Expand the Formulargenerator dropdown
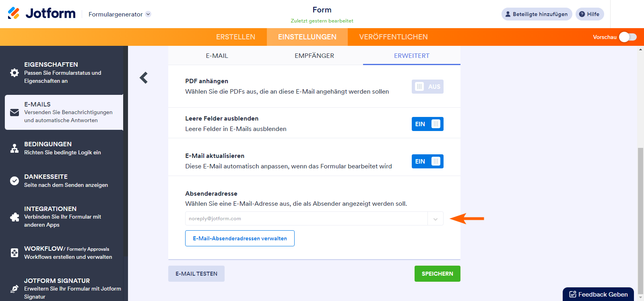The width and height of the screenshot is (644, 301). (x=148, y=14)
